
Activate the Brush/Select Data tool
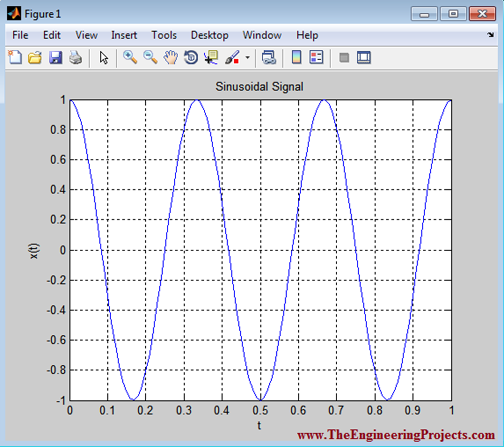(x=232, y=57)
